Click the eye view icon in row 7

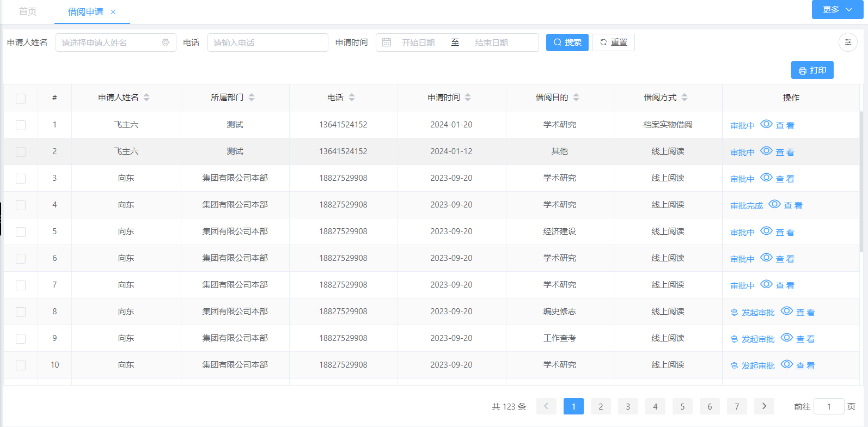coord(766,284)
